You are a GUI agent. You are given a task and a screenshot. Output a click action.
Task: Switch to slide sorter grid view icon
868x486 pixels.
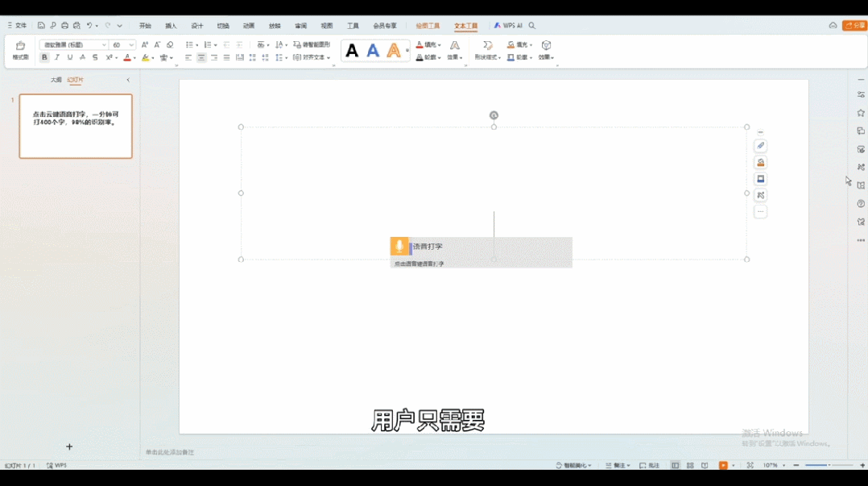coord(690,466)
